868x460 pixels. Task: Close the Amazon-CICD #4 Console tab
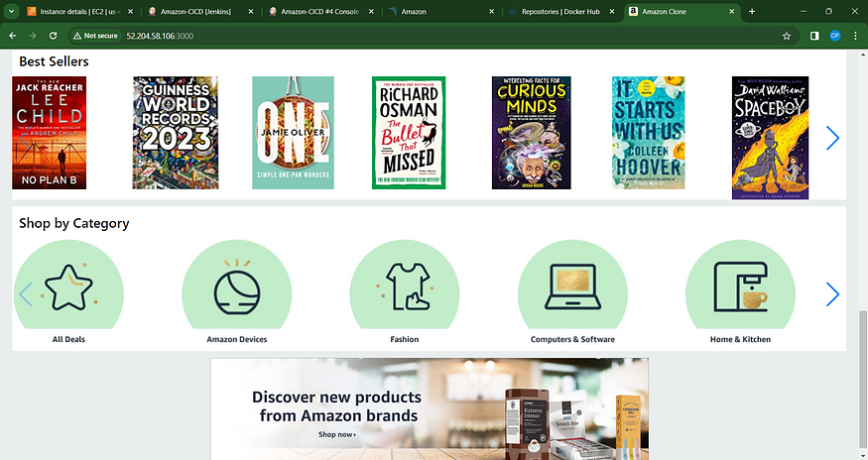[371, 12]
